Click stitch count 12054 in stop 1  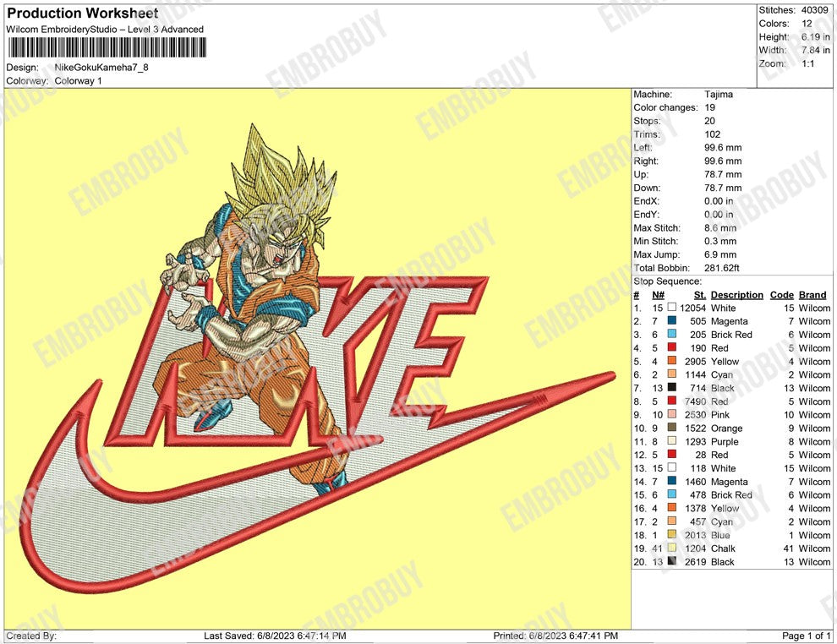point(693,308)
